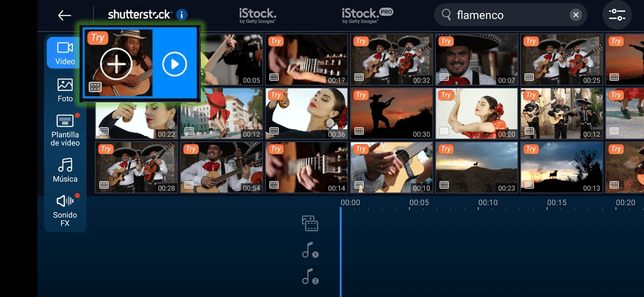Tap Try badge on 00:07 mariachi clip
The image size is (644, 297).
[446, 41]
